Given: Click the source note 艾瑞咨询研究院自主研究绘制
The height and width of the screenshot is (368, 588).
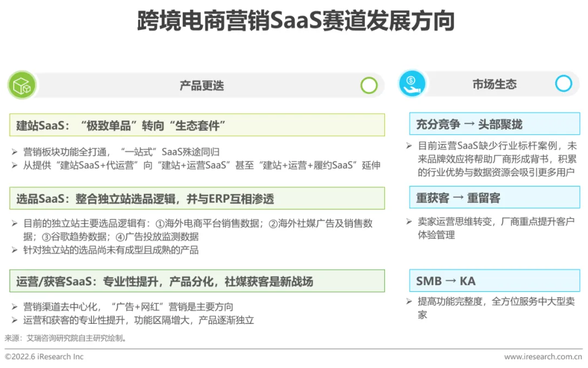Looking at the screenshot, I should pyautogui.click(x=75, y=338).
